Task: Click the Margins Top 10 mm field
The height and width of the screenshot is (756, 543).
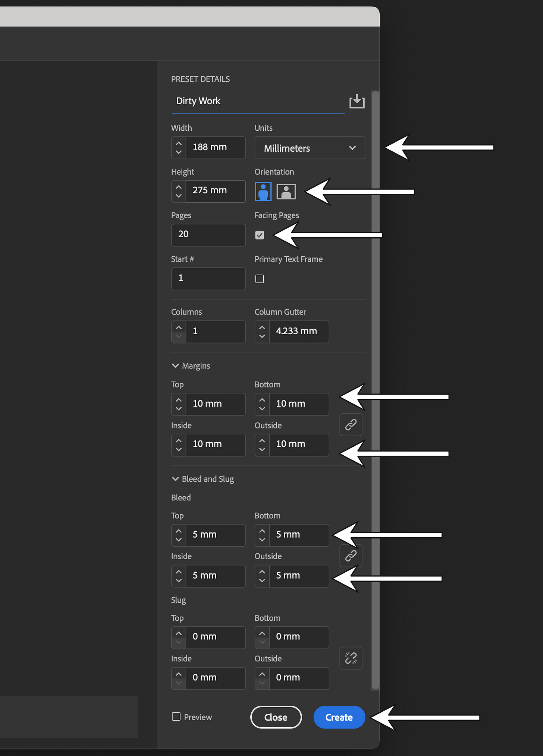Action: click(216, 404)
